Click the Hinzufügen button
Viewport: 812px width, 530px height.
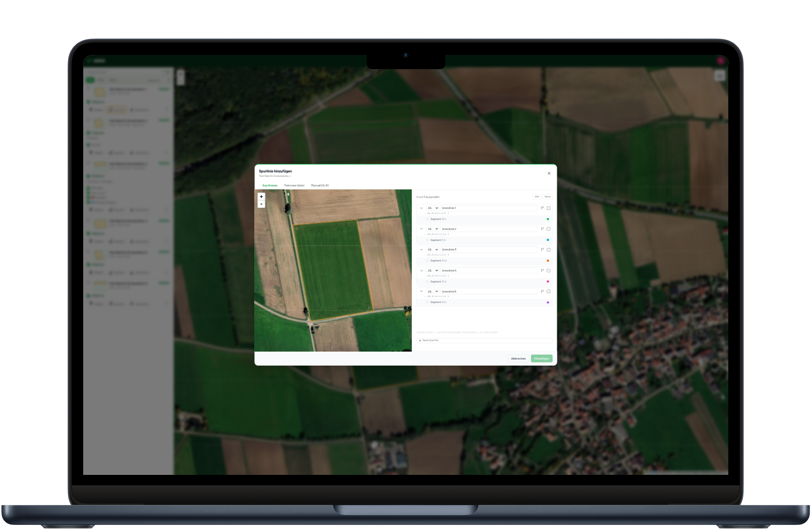(541, 359)
